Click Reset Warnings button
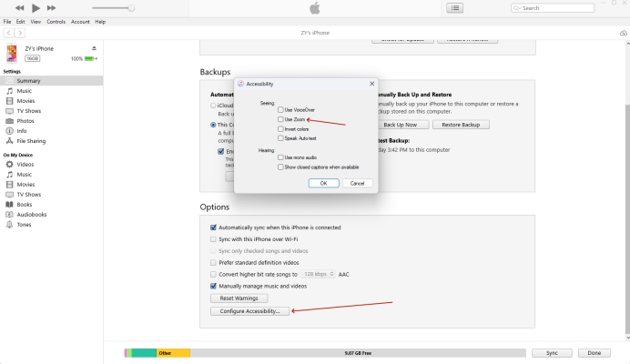 (x=239, y=298)
